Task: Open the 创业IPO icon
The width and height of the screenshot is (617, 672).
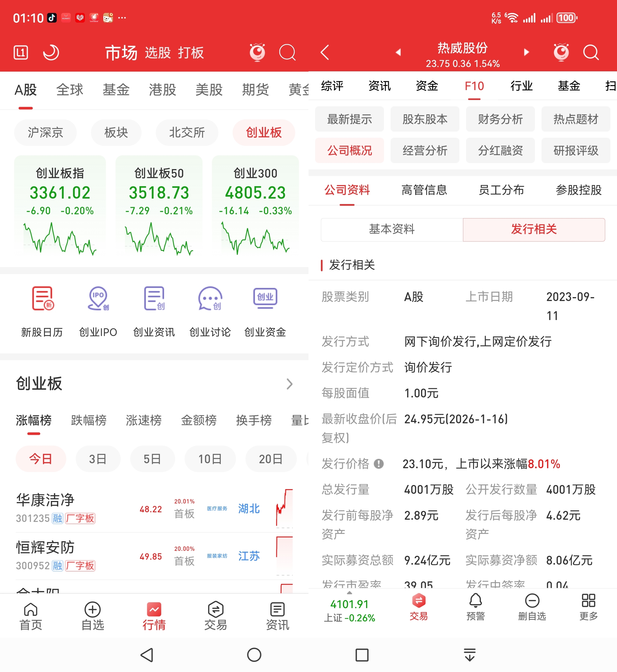Action: click(98, 298)
